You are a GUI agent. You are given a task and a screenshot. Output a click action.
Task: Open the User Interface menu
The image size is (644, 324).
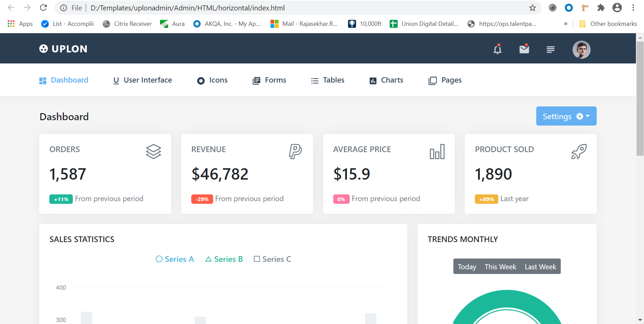(143, 80)
